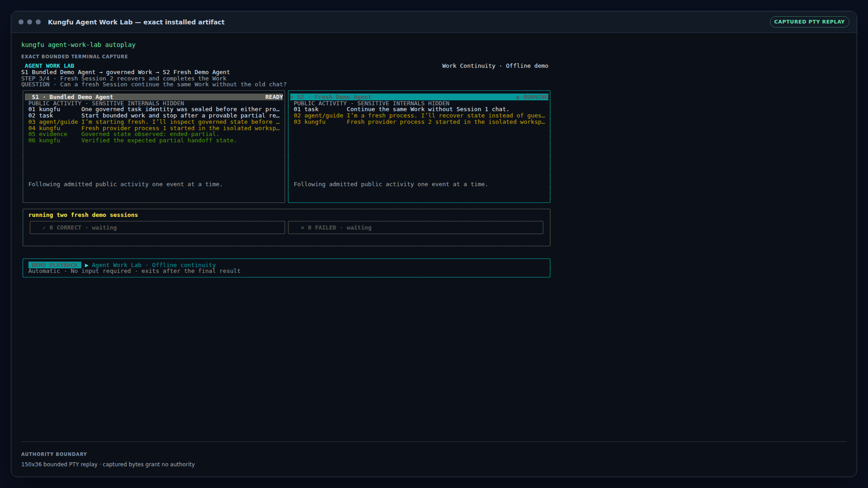Click the QUESTION line about fresh Session
Screen dimensions: 868x488
pyautogui.click(x=154, y=84)
